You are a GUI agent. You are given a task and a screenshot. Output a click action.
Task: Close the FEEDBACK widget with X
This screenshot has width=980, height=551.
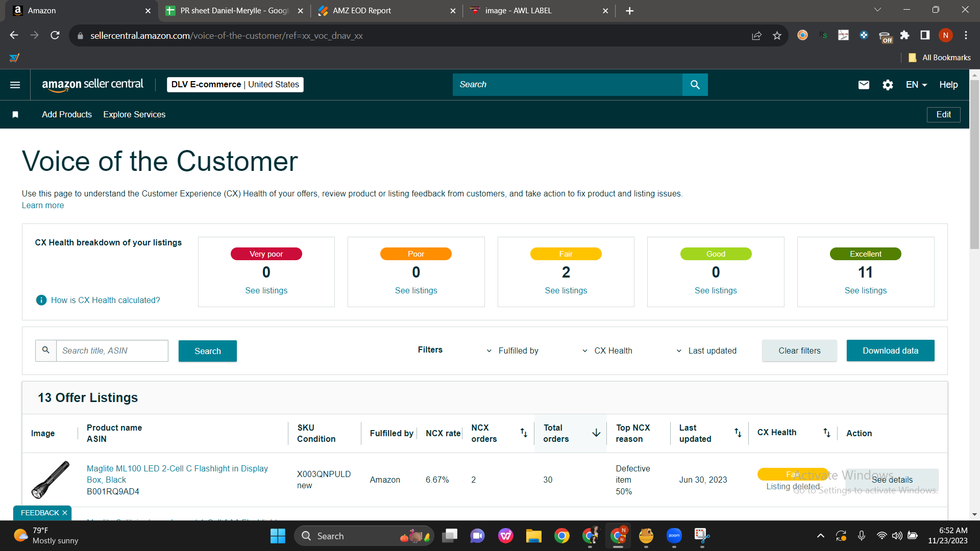point(65,513)
